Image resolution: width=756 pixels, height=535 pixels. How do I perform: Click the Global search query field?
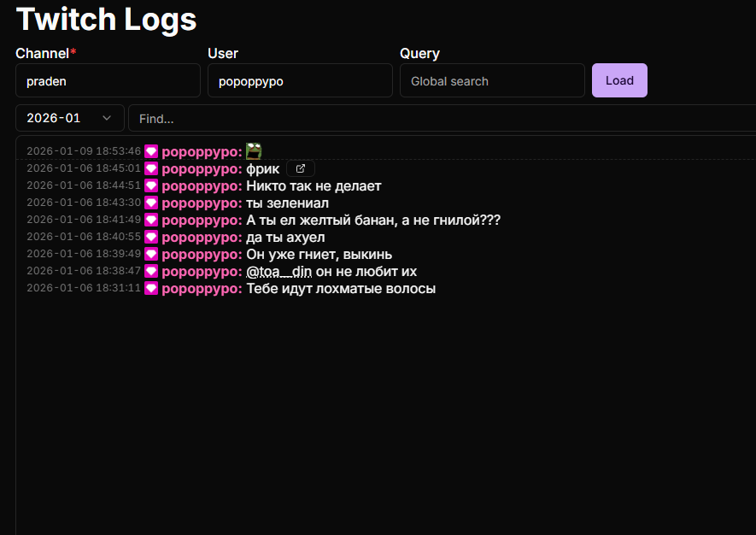pyautogui.click(x=492, y=80)
